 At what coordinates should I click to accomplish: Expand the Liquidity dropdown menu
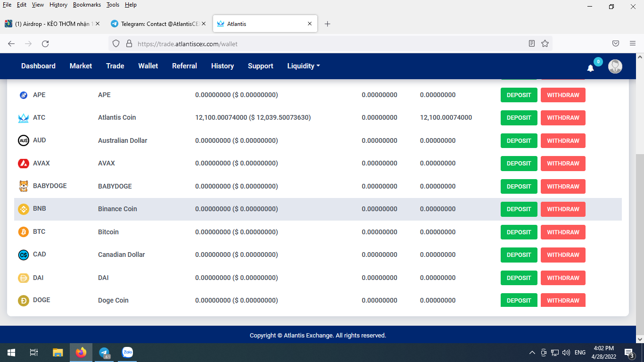[x=304, y=66]
